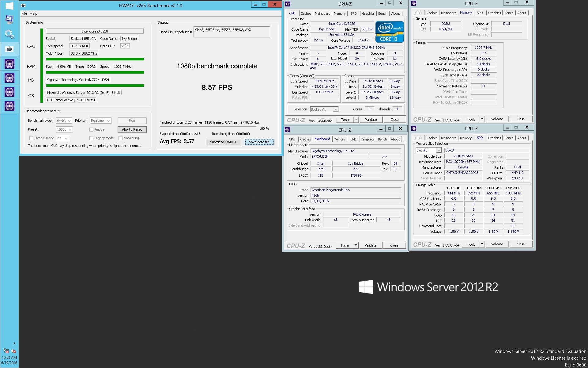The width and height of the screenshot is (588, 368).
Task: Click the Save data file button
Action: 259,142
